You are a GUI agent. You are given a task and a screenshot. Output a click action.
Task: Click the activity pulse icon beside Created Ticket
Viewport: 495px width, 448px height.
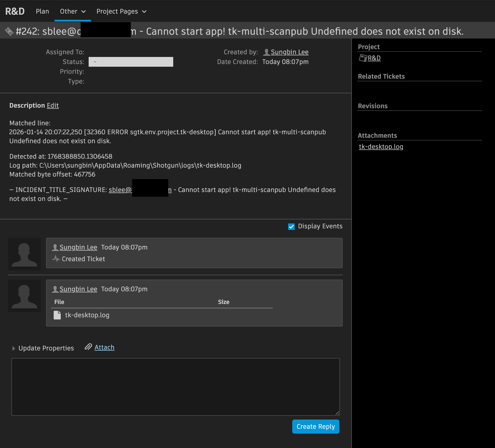(x=56, y=259)
